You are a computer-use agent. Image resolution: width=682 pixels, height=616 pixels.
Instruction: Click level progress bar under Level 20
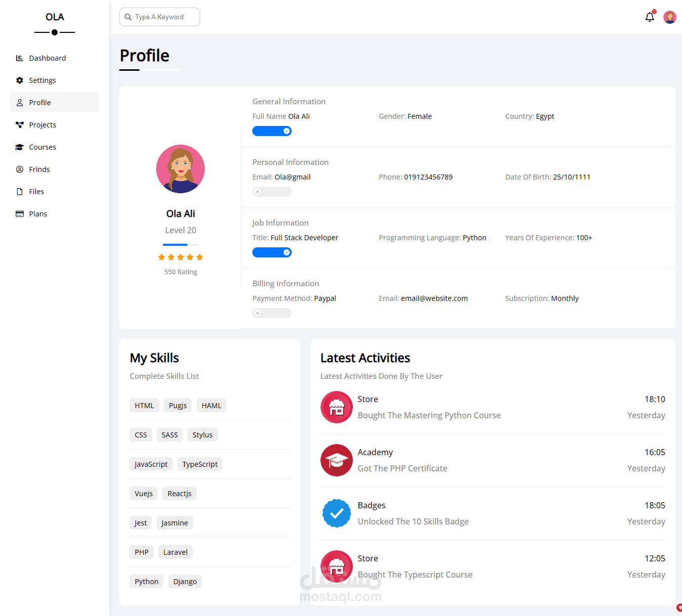pos(180,245)
